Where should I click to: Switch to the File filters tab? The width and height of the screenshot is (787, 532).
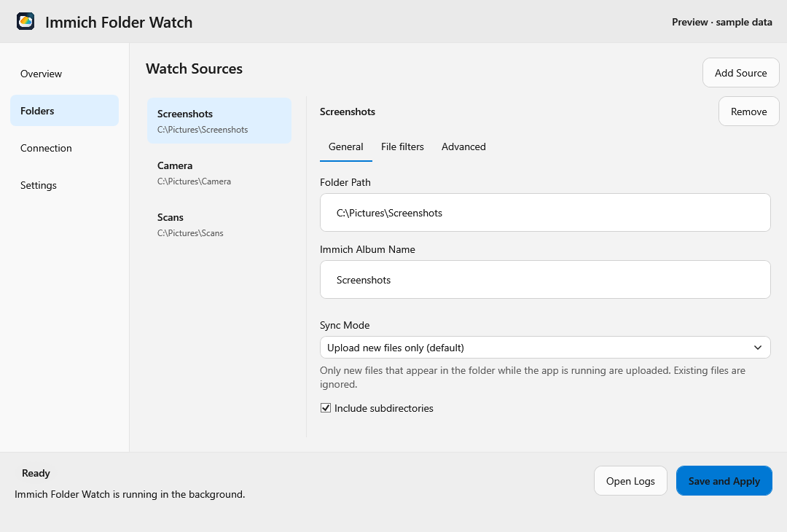402,146
